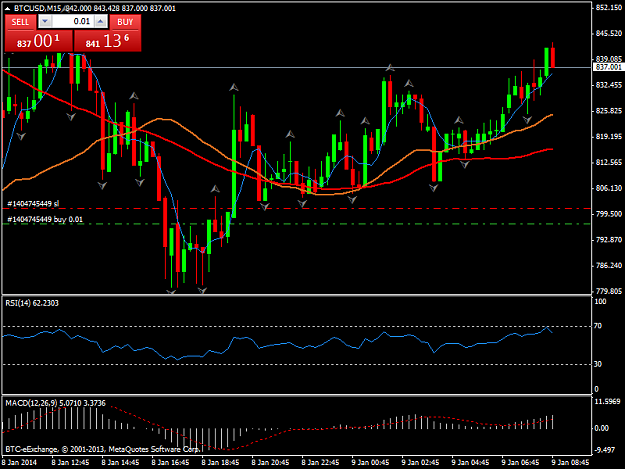Click the 8 Jan 22:45 time axis label
The height and width of the screenshot is (469, 625).
[x=320, y=463]
